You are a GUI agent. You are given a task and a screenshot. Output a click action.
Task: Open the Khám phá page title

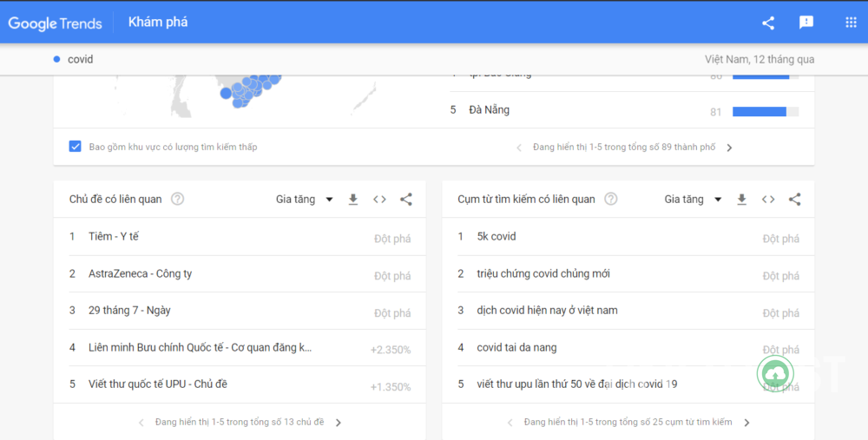click(158, 23)
